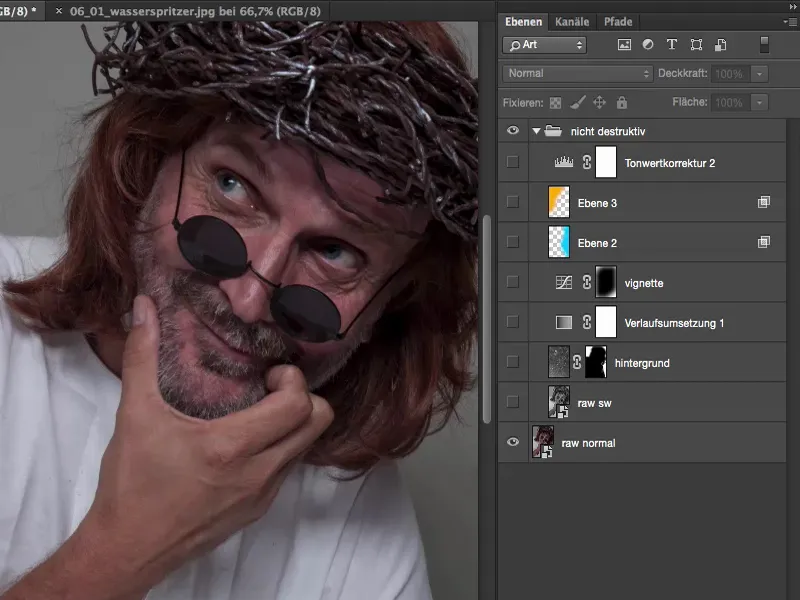Screen dimensions: 800x600
Task: Click the lock image pixels brush icon
Action: click(577, 102)
